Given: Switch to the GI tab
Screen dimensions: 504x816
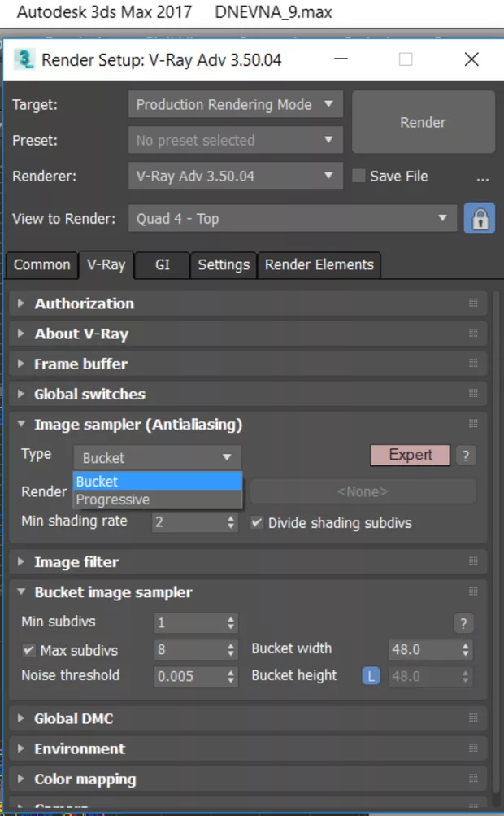Looking at the screenshot, I should click(162, 265).
